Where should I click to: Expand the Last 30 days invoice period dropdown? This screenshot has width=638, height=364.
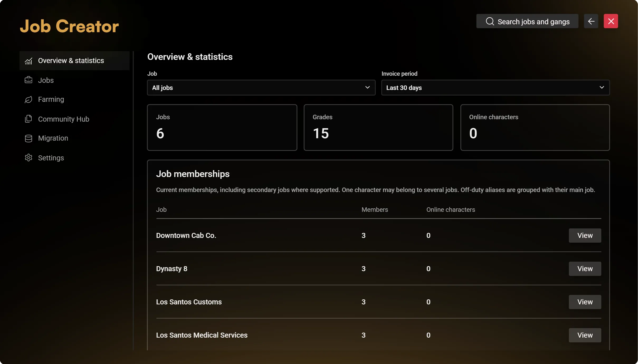(496, 88)
